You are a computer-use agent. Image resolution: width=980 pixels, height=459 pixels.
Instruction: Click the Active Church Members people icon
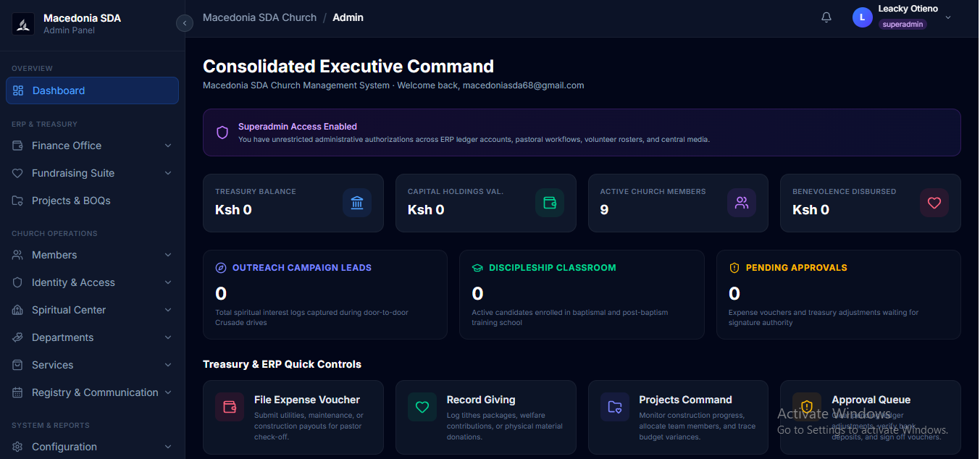(742, 203)
